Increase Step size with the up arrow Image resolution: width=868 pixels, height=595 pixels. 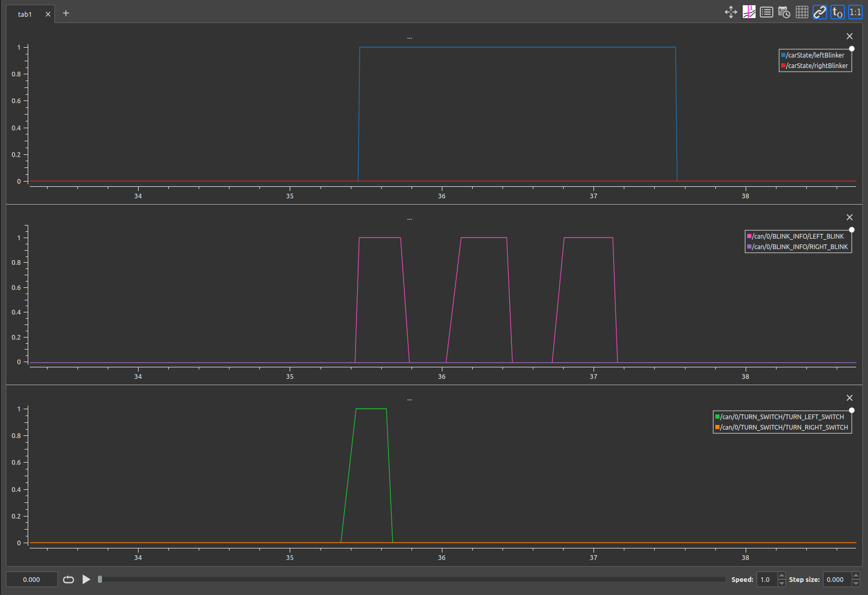[x=856, y=576]
